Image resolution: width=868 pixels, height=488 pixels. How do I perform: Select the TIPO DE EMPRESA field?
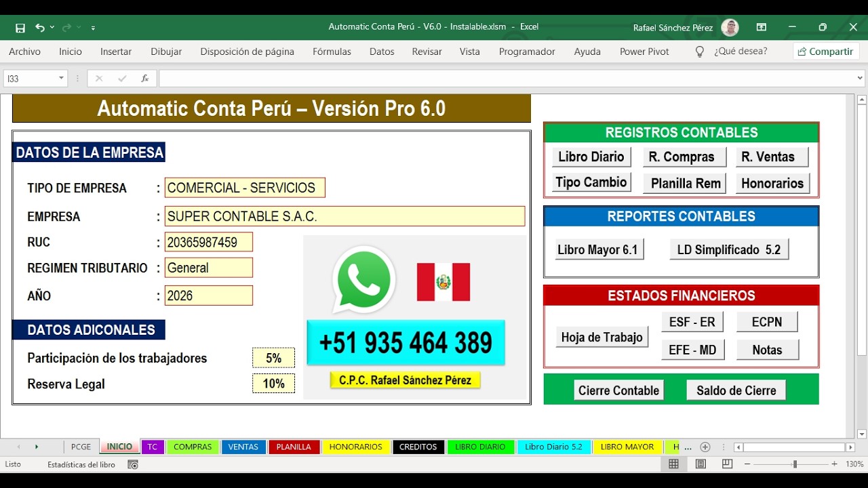point(245,188)
